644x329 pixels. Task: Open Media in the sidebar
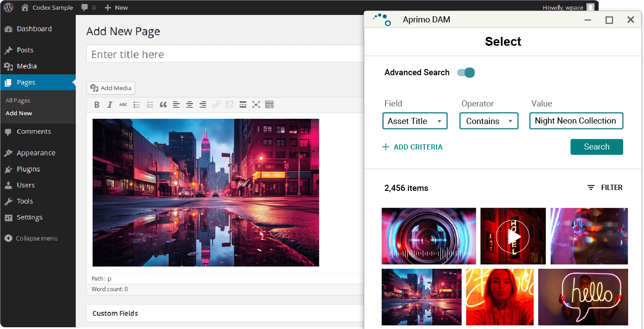(38, 66)
